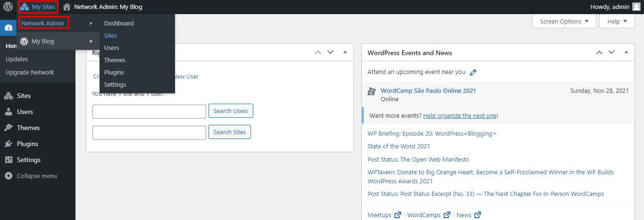
Task: Click Help organize the next one
Action: tap(460, 115)
